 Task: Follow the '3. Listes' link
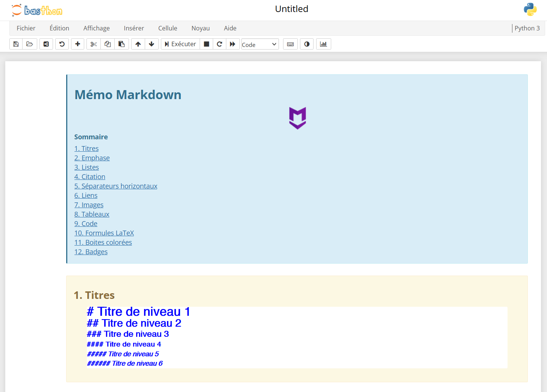coord(86,167)
